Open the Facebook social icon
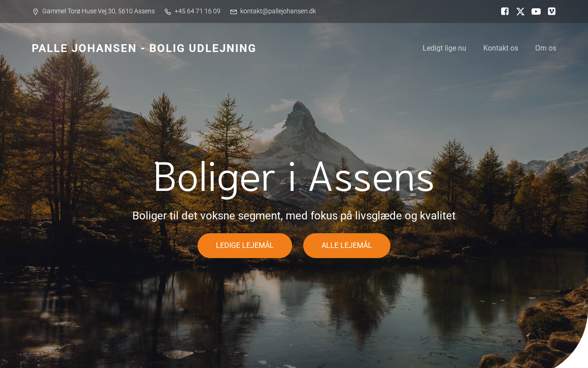The height and width of the screenshot is (368, 588). 505,11
